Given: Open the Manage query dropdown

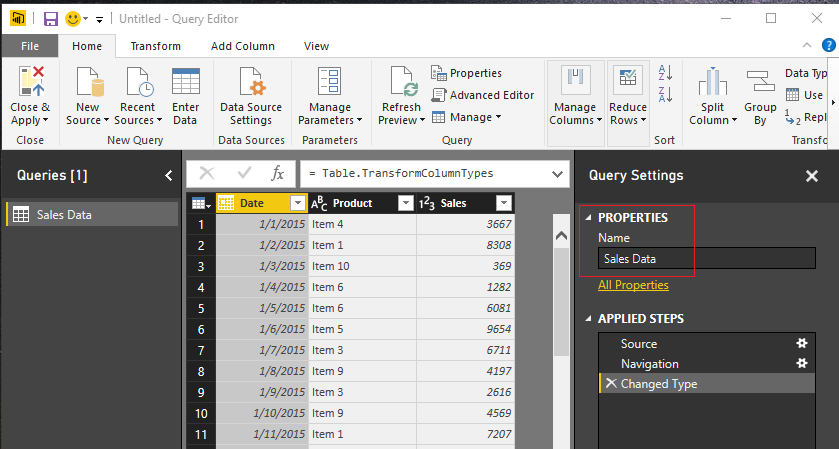Looking at the screenshot, I should pyautogui.click(x=467, y=117).
